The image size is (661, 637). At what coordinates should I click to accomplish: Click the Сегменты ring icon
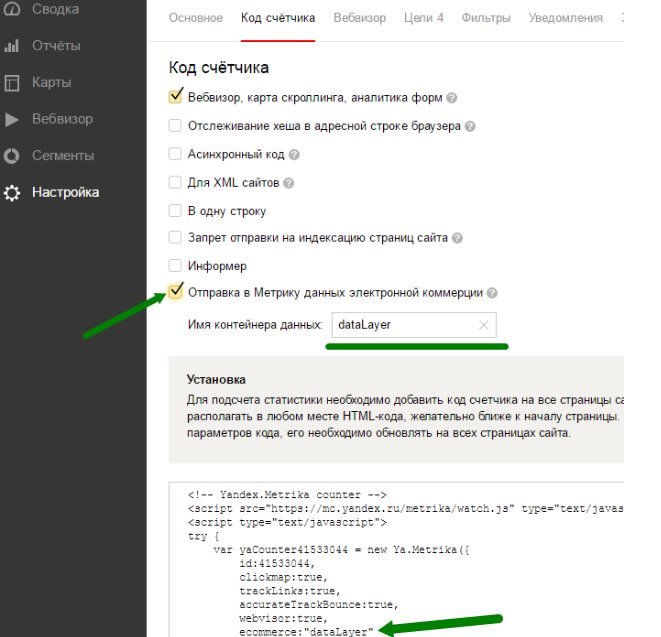11,156
